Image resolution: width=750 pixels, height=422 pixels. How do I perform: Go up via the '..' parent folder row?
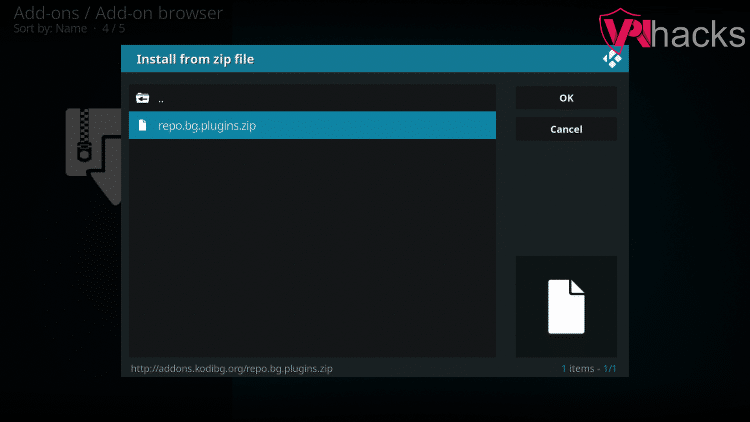312,98
